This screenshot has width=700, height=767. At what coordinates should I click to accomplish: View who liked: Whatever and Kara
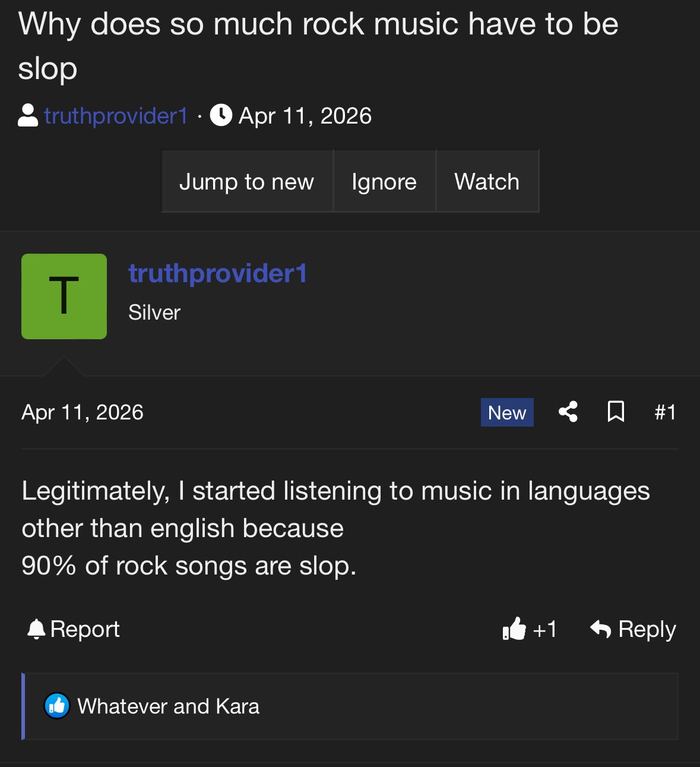169,706
